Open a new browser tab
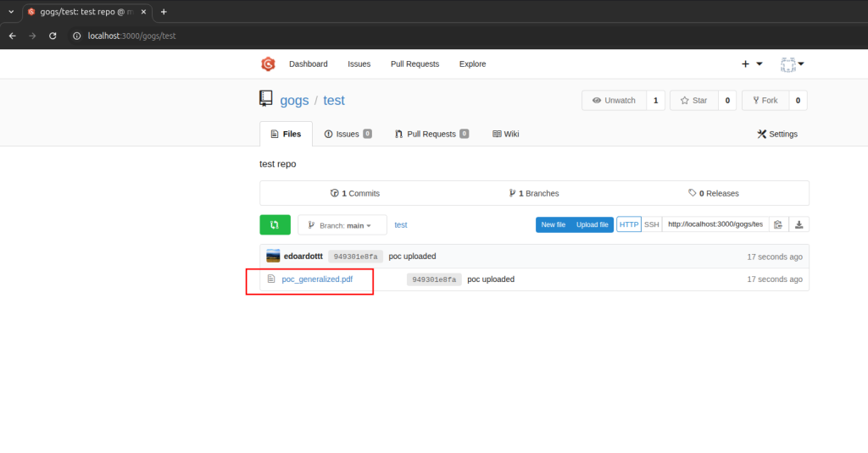Viewport: 868px width, 453px height. pos(164,12)
